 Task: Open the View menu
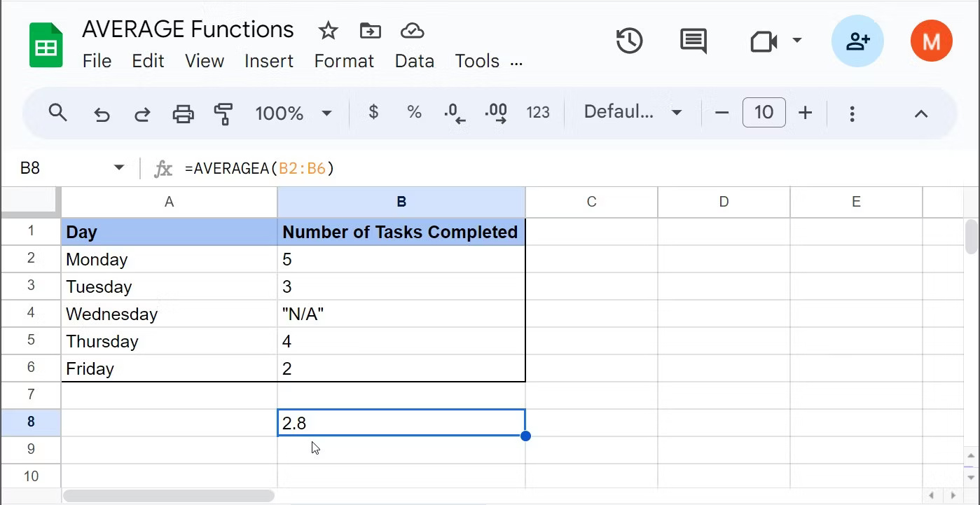click(205, 62)
